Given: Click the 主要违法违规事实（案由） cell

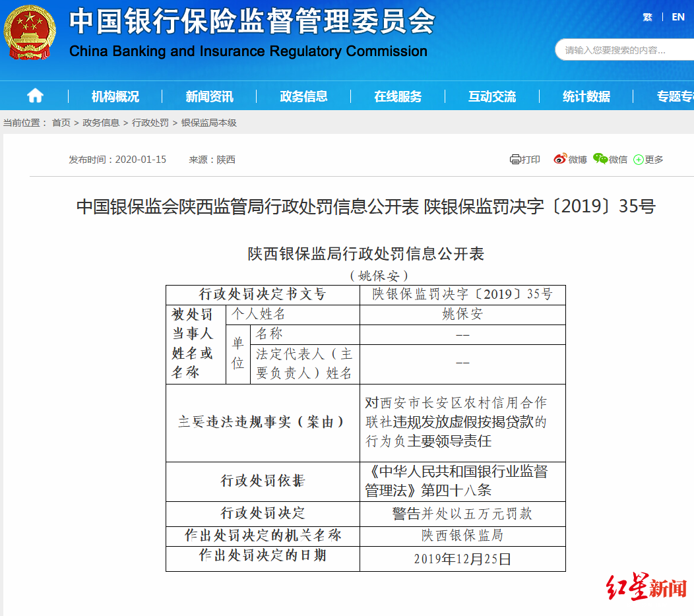Looking at the screenshot, I should [x=263, y=423].
